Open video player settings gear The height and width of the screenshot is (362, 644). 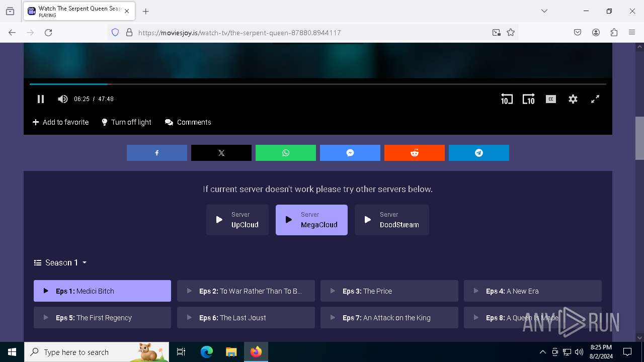(573, 99)
